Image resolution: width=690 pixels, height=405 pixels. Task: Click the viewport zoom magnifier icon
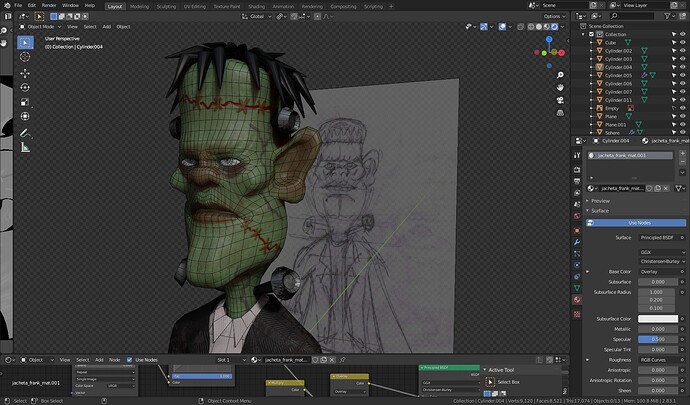coord(560,75)
